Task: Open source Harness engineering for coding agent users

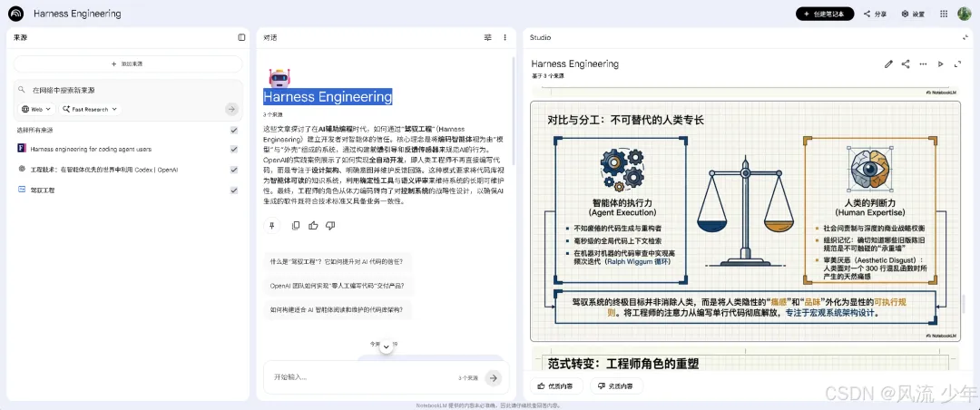Action: [91, 150]
